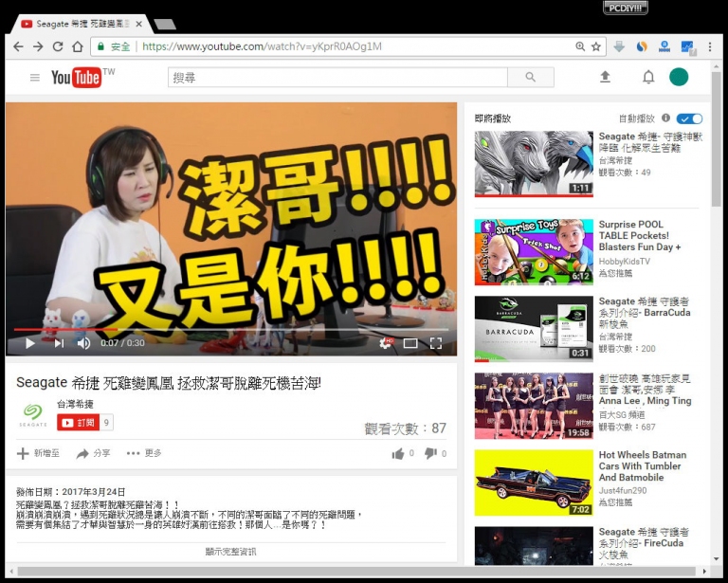Image resolution: width=728 pixels, height=583 pixels.
Task: Mute the video volume speaker
Action: point(83,343)
